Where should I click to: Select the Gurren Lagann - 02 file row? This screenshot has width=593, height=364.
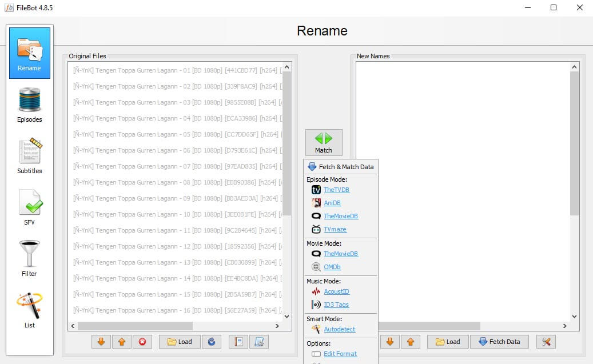(176, 86)
